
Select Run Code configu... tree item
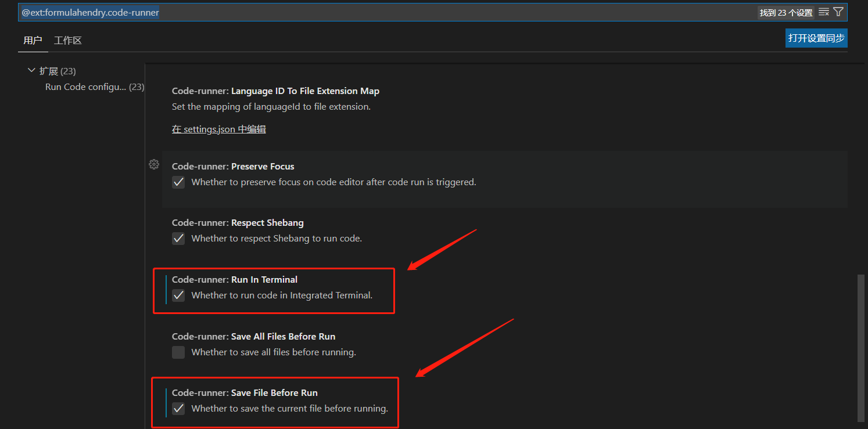(95, 86)
